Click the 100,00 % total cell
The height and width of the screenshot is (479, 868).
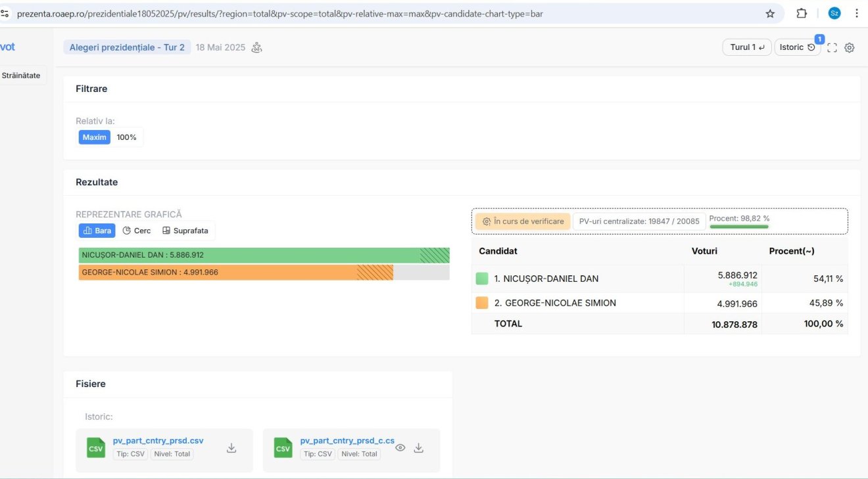[x=823, y=324]
